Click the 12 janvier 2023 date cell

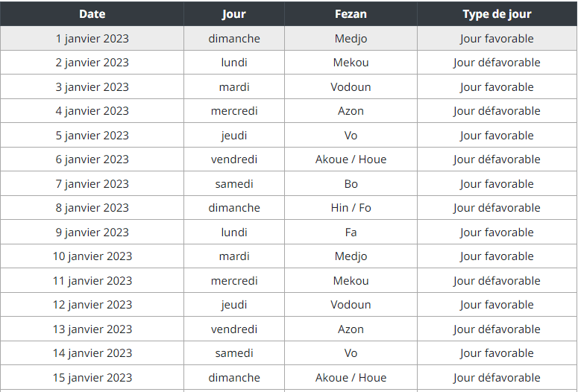click(x=92, y=305)
